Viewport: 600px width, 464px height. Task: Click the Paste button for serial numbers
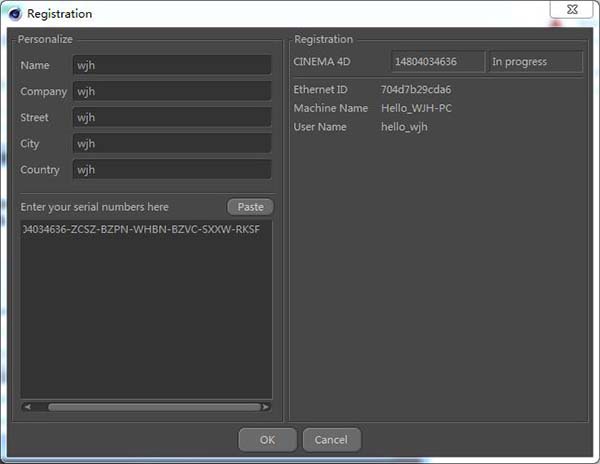point(250,207)
